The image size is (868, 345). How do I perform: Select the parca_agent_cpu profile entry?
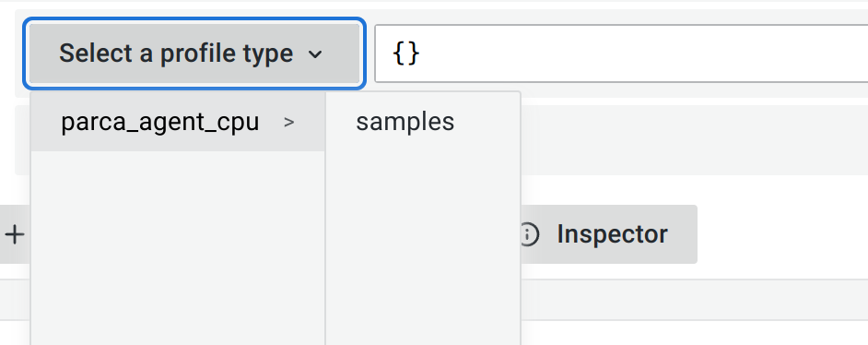tap(178, 122)
